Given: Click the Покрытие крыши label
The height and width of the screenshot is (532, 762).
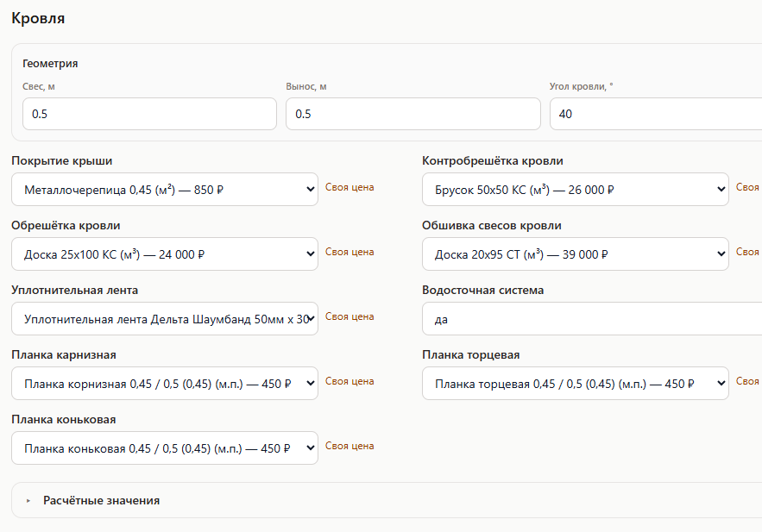Looking at the screenshot, I should pos(62,160).
